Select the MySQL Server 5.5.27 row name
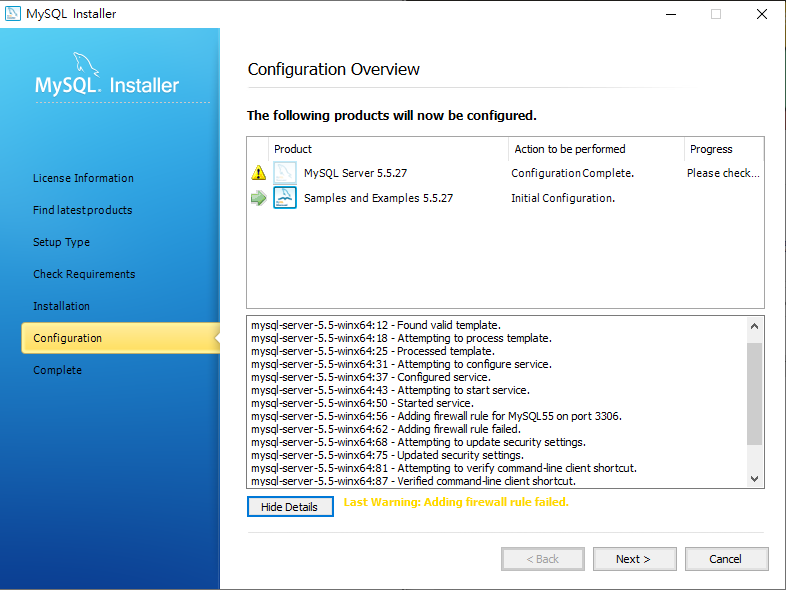 (x=355, y=173)
